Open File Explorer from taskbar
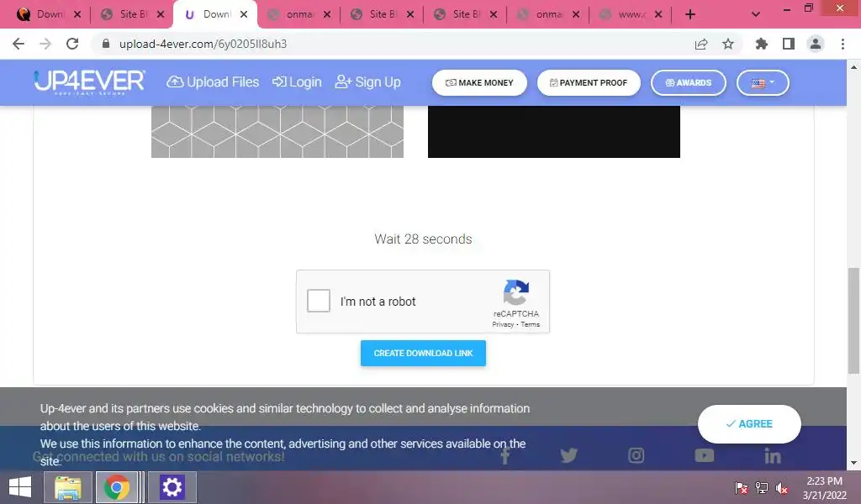861x504 pixels. [68, 487]
